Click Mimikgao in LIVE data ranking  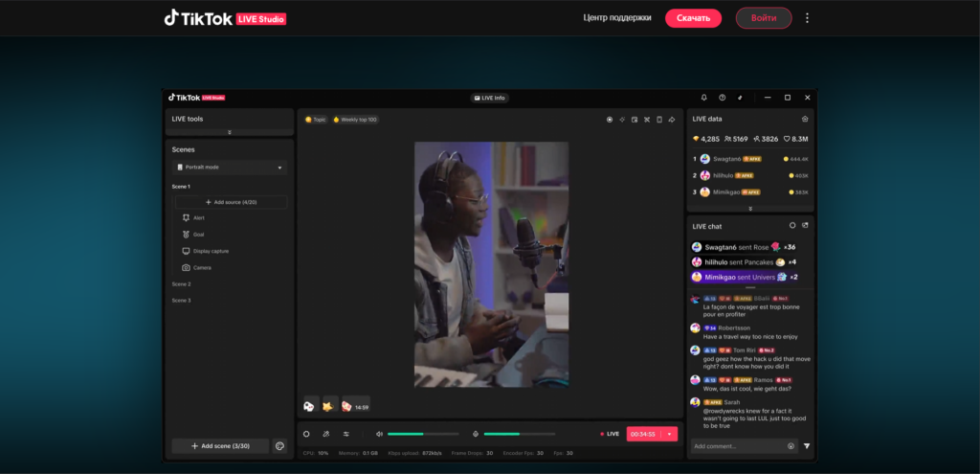[x=750, y=192]
